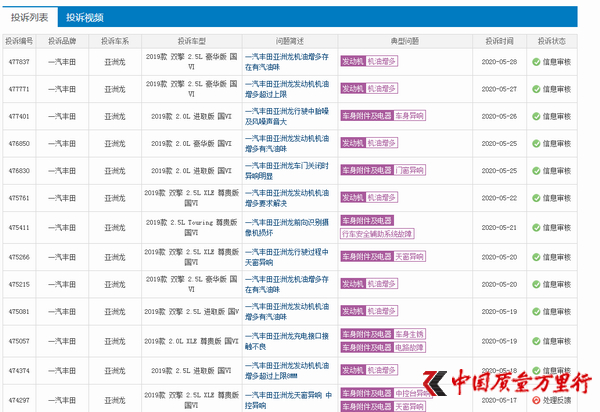Image resolution: width=600 pixels, height=412 pixels.
Task: Click 机油增多 tag in complaint 475215 row
Action: coord(382,283)
